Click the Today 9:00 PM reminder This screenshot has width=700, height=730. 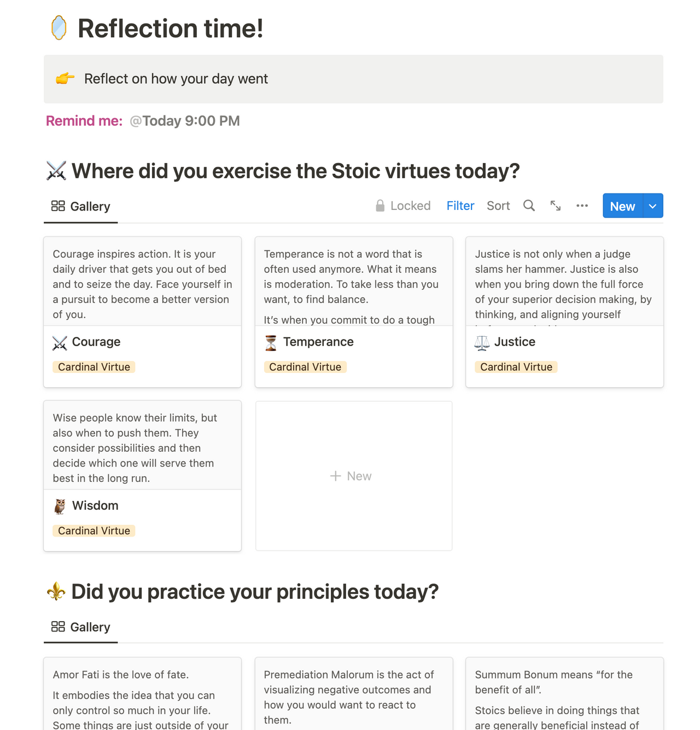[x=185, y=121]
